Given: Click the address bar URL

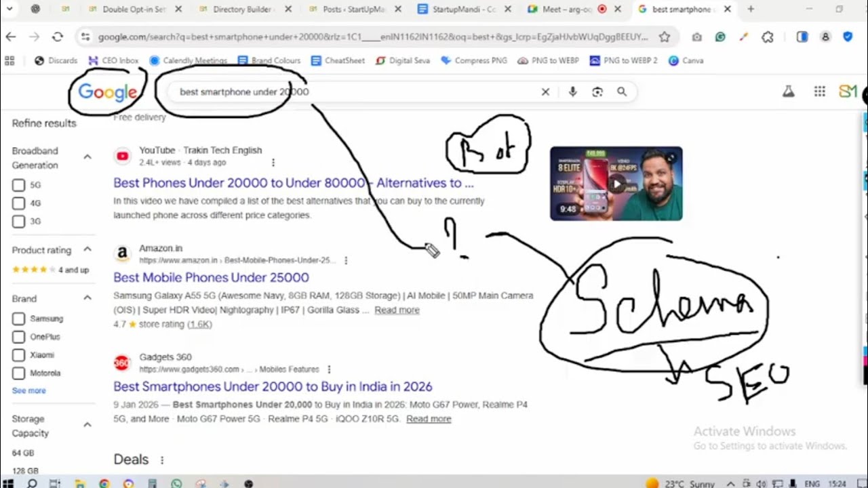Looking at the screenshot, I should [373, 37].
